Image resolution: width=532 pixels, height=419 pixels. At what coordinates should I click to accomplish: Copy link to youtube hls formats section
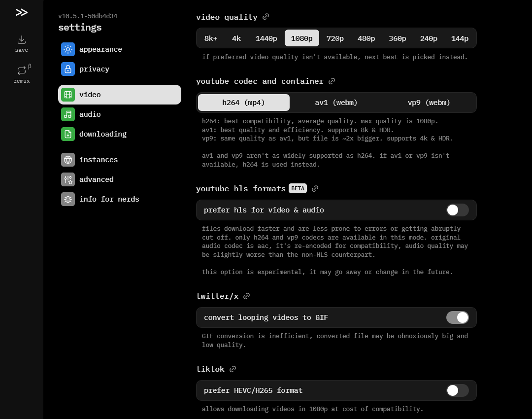click(315, 188)
